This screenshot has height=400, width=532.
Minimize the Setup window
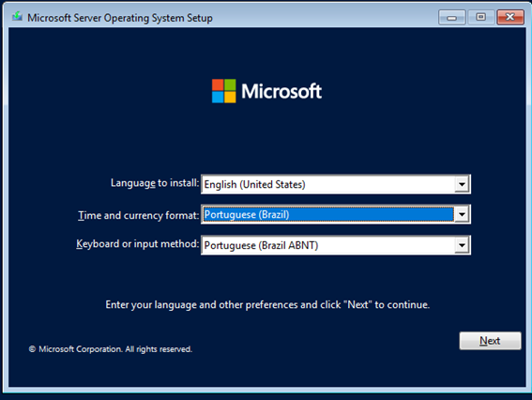[x=451, y=17]
